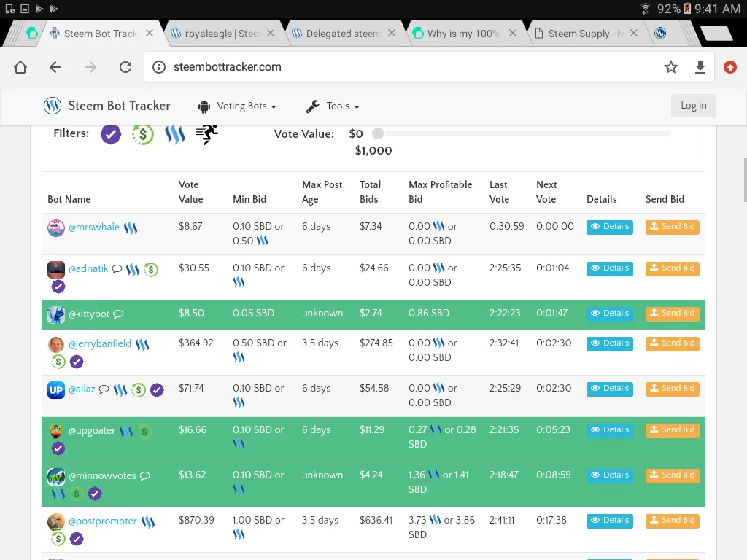
Task: Switch to the Delegated steem tab
Action: click(x=343, y=34)
